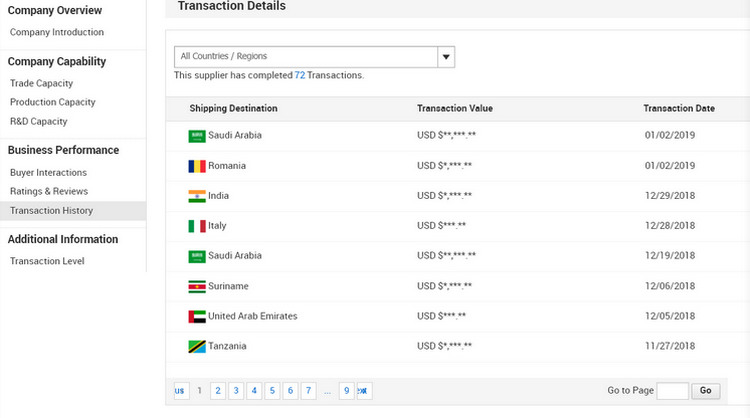Open Company Introduction in sidebar
This screenshot has height=418, width=750.
pos(56,32)
